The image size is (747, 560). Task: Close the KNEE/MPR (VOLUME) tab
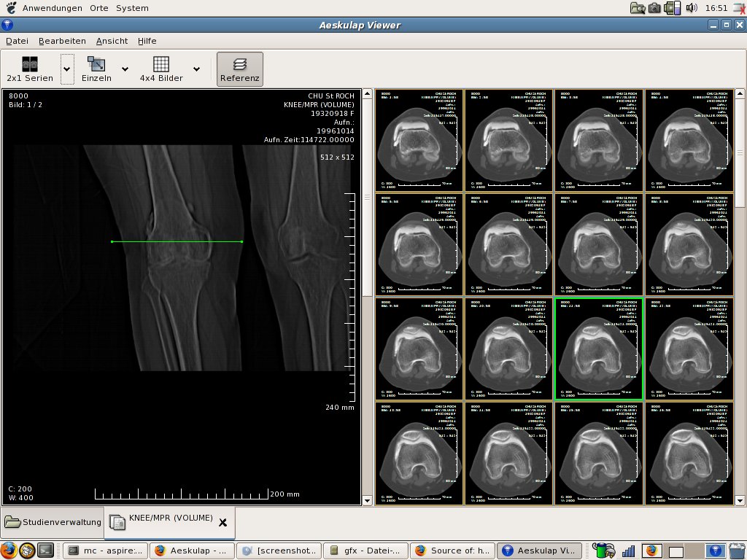[222, 522]
